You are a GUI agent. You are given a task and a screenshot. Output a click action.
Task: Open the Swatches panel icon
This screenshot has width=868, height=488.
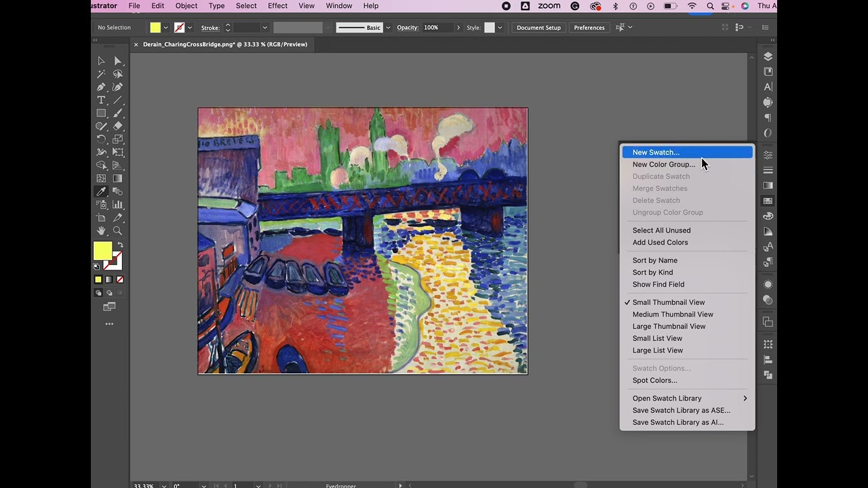click(x=768, y=201)
